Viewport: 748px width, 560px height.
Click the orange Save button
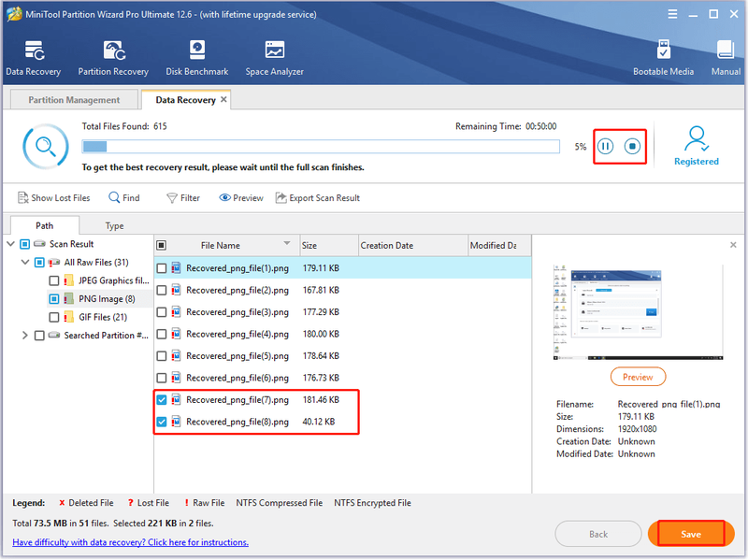[691, 534]
